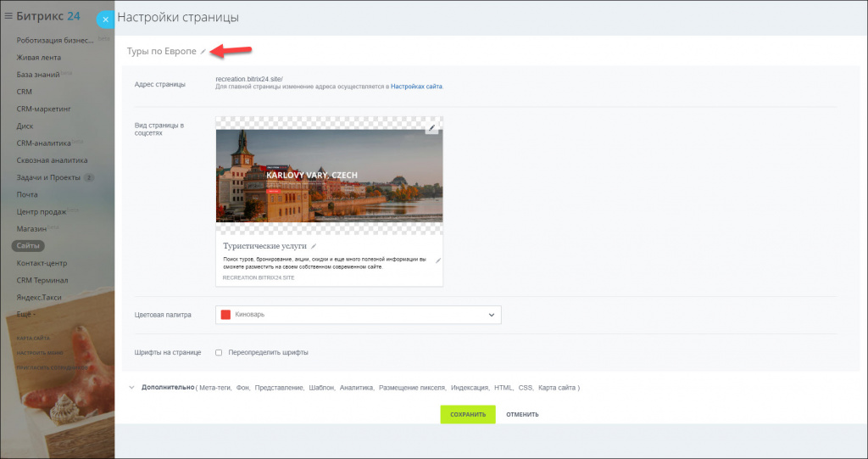Jump to CSS additional settings
This screenshot has height=459, width=868.
[526, 388]
